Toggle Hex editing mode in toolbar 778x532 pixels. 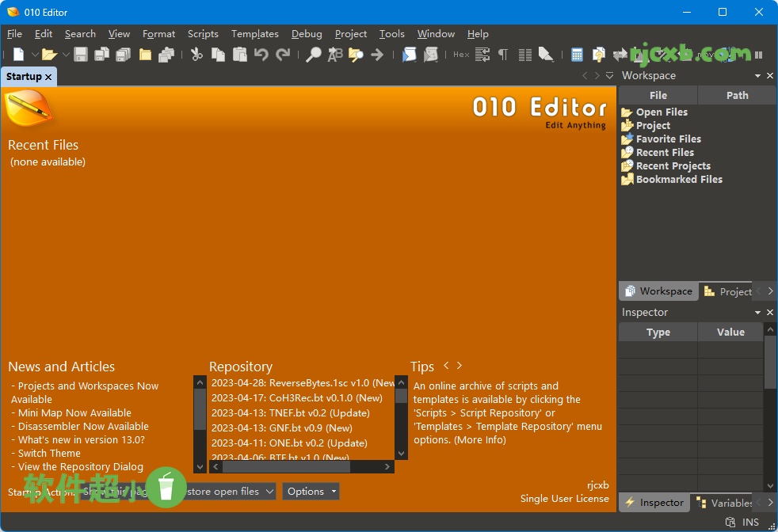coord(460,54)
